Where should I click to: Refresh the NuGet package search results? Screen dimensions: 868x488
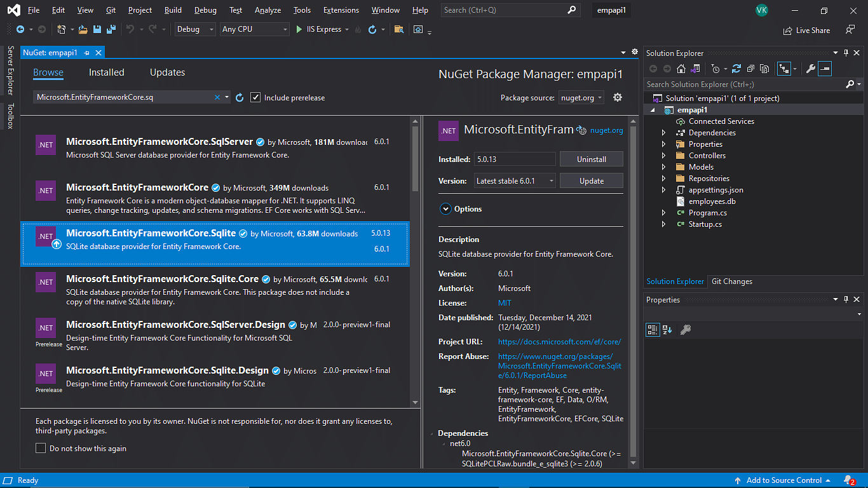[240, 97]
